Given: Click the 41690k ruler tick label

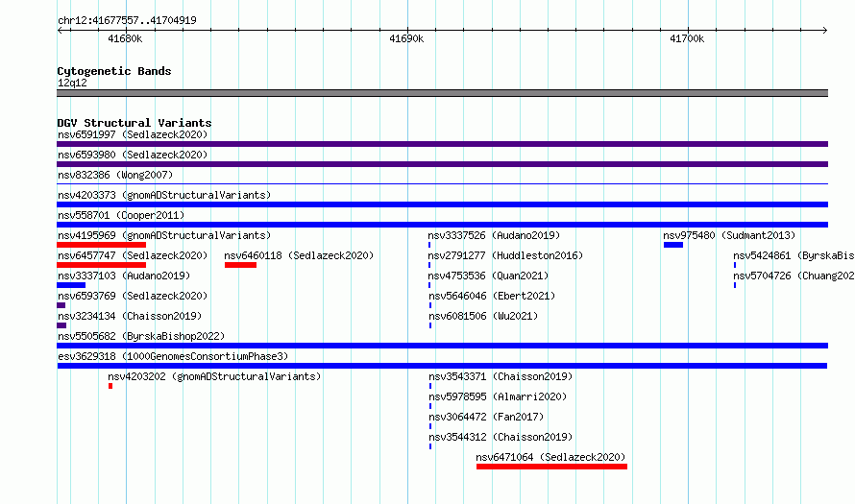Looking at the screenshot, I should (x=406, y=38).
